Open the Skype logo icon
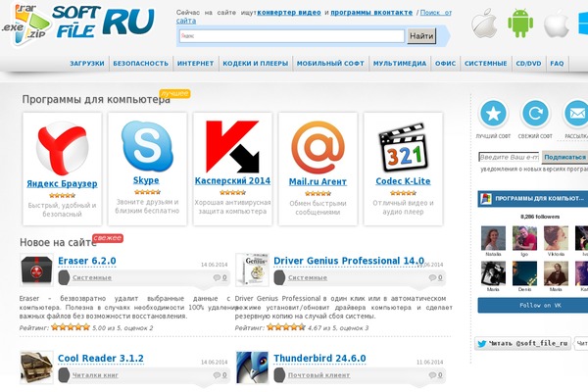 pos(147,146)
